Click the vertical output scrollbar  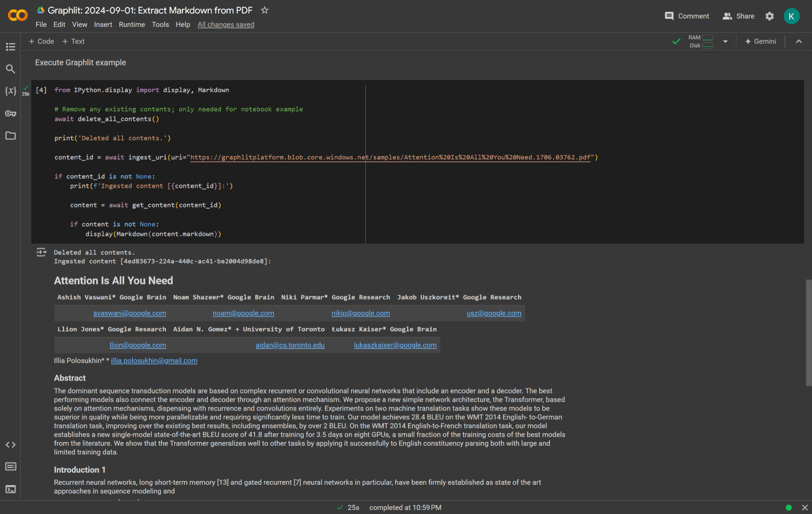[x=808, y=333]
